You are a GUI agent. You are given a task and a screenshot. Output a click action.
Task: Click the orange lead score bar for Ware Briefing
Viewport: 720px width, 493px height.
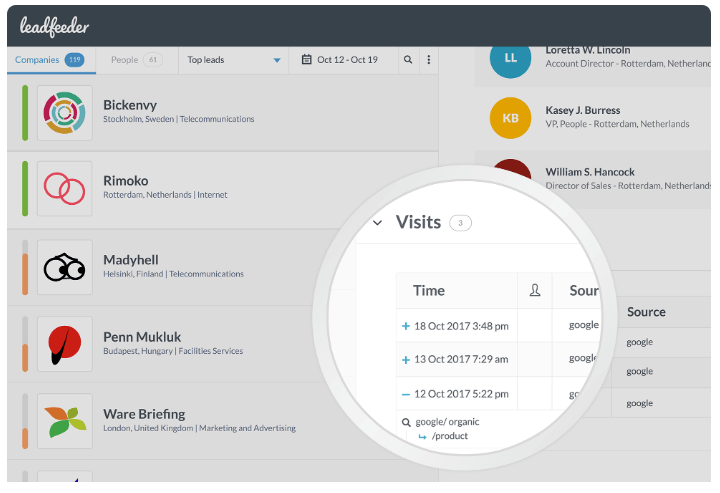pyautogui.click(x=25, y=438)
